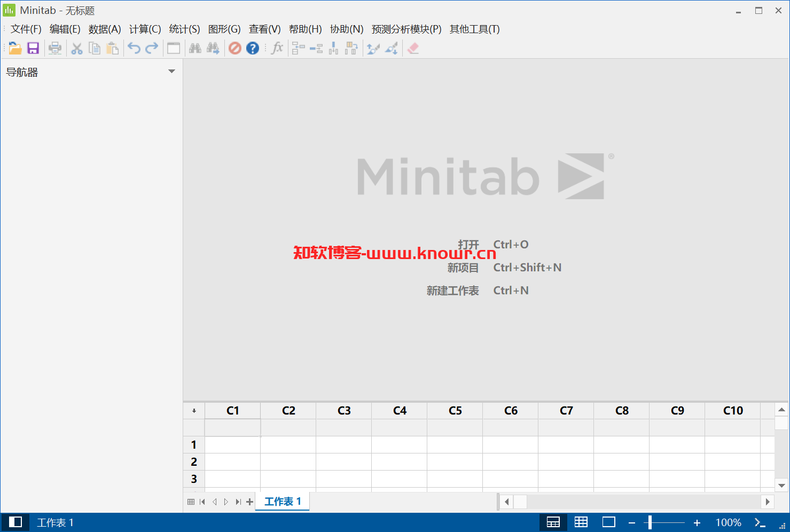Switch to output-only view
This screenshot has width=790, height=532.
[609, 522]
